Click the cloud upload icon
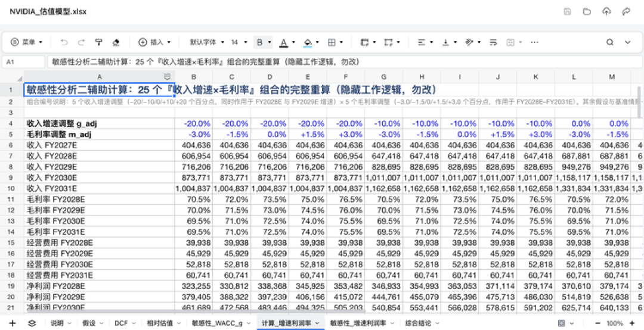 pyautogui.click(x=606, y=11)
